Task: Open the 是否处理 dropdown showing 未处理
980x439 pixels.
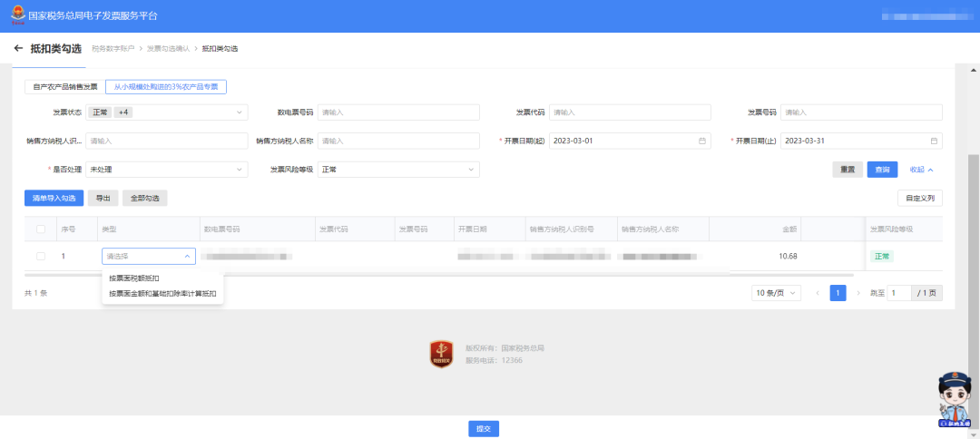Action: point(167,170)
